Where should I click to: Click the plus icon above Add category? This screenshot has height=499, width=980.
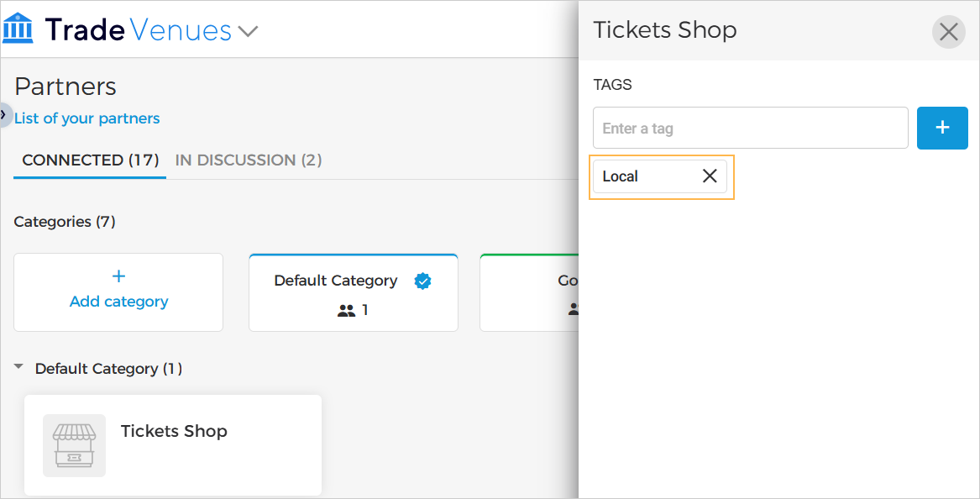118,276
